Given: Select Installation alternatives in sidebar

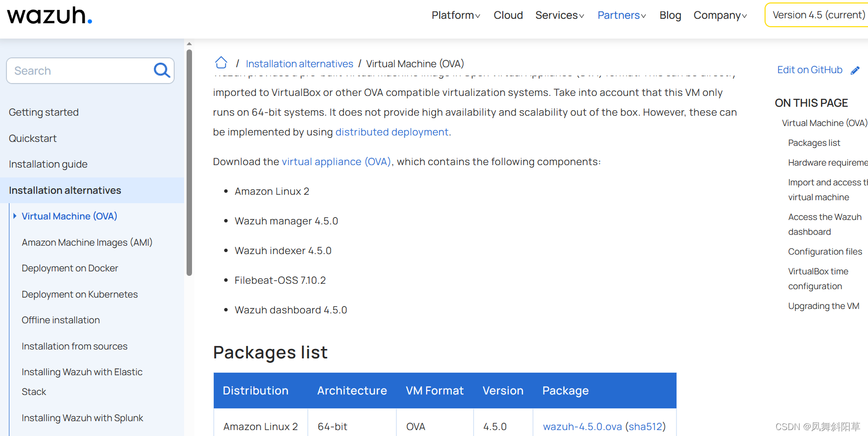Looking at the screenshot, I should click(x=65, y=190).
